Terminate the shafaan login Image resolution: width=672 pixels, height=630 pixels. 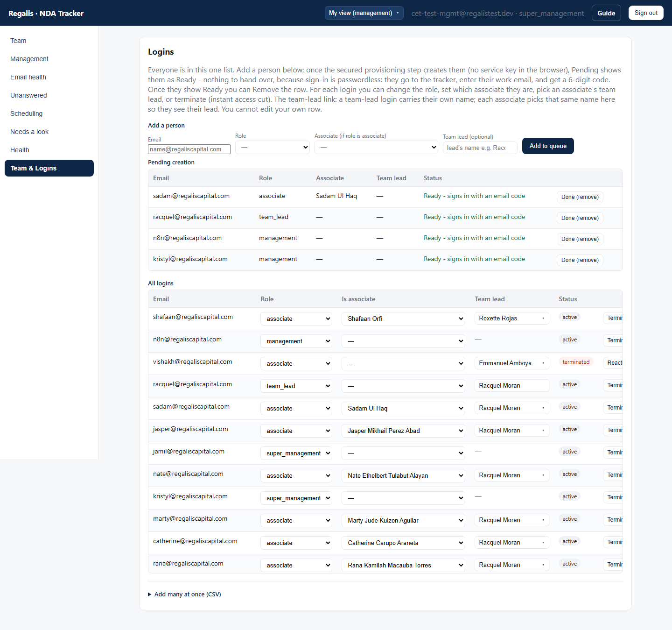613,318
